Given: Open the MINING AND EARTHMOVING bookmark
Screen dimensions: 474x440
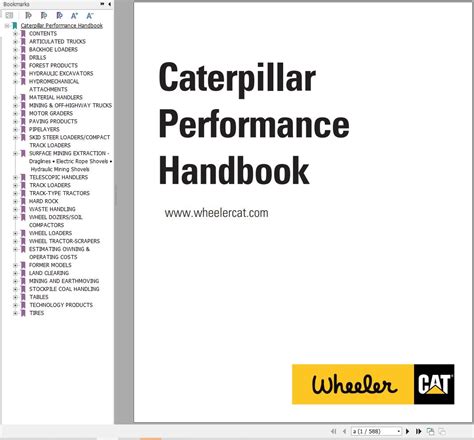Looking at the screenshot, I should pos(64,281).
